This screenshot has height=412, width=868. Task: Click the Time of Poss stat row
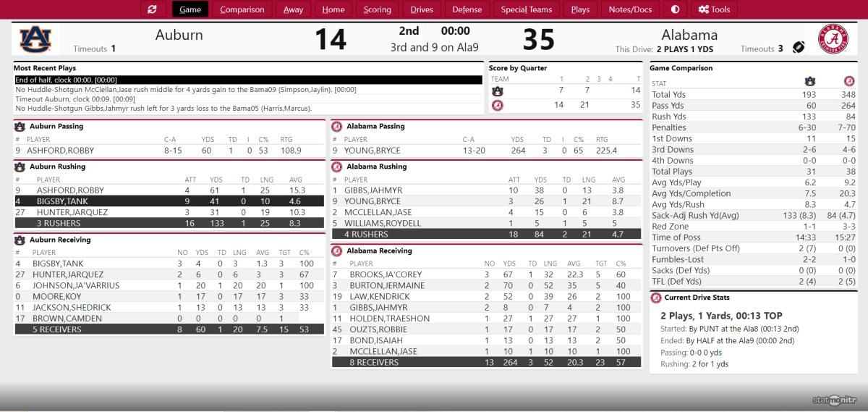click(755, 237)
